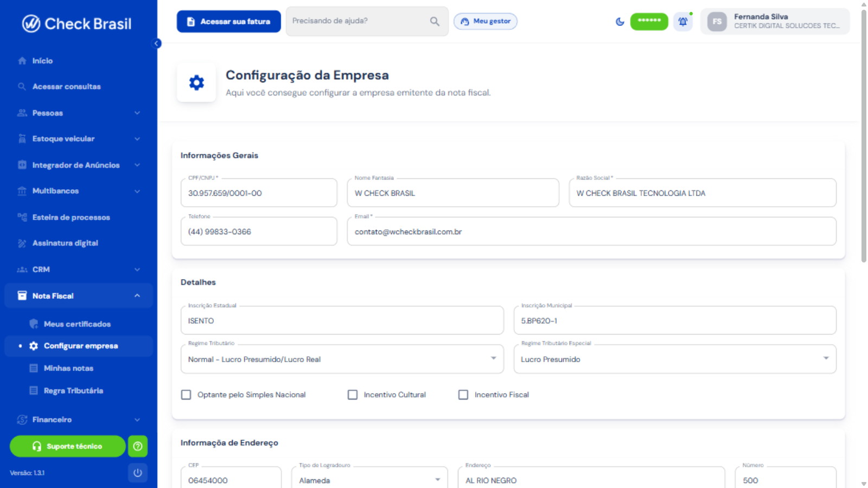The image size is (868, 488).
Task: Expand the Financeiro chevron
Action: pos(137,420)
